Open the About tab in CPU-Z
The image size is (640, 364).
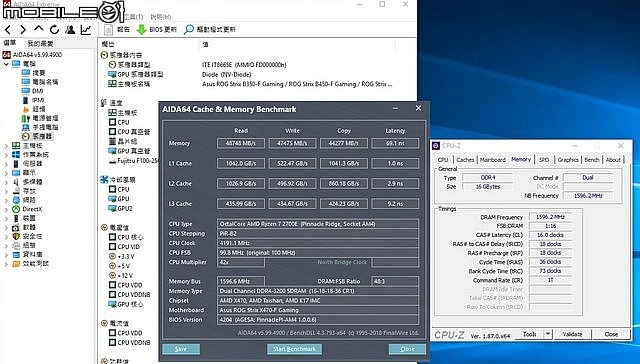[x=613, y=160]
